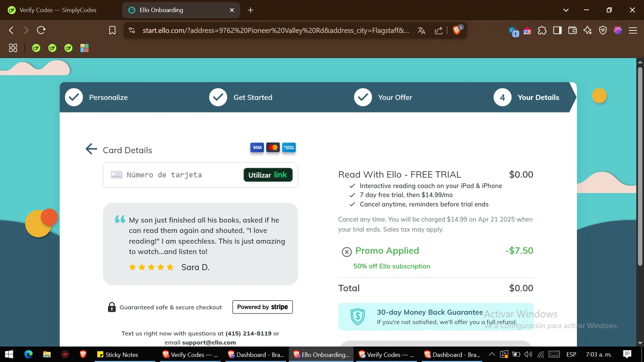Open a new browser tab

(x=251, y=10)
